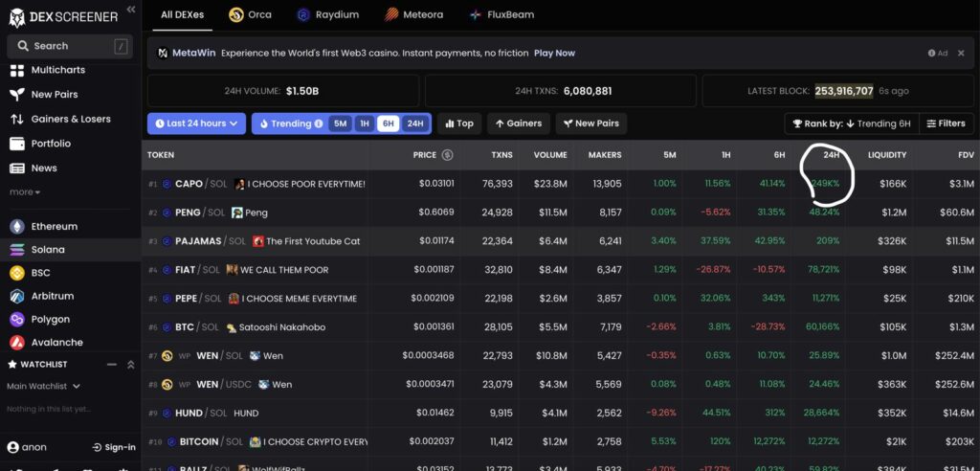Switch to the Meteora tab
This screenshot has width=980, height=471.
414,15
